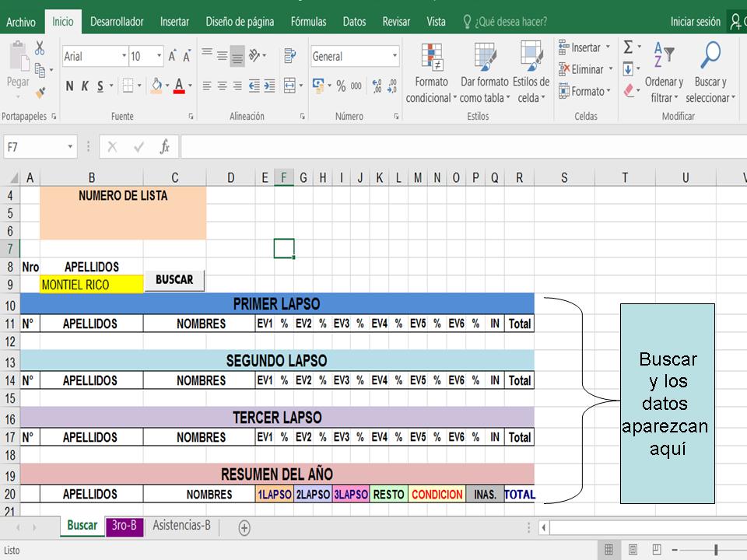The image size is (747, 560).
Task: Align text left
Action: [x=207, y=86]
